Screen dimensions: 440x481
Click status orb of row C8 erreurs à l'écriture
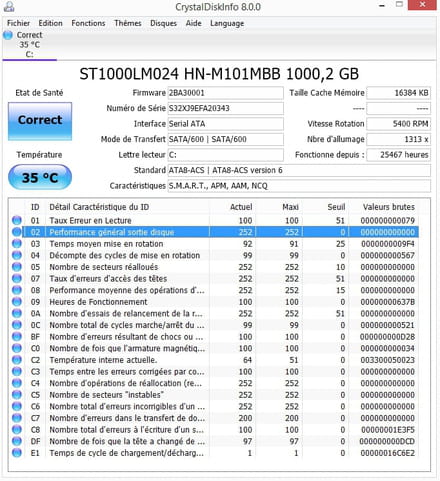17,429
